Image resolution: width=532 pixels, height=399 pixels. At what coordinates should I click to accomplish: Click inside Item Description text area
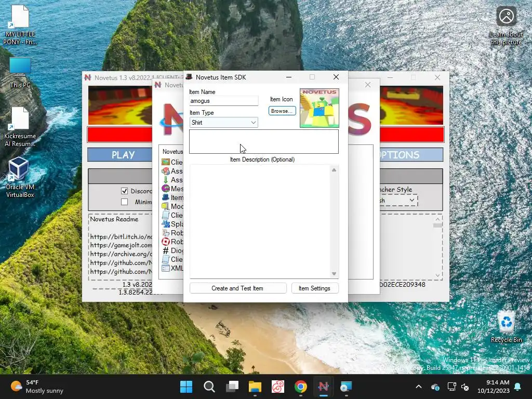click(260, 221)
